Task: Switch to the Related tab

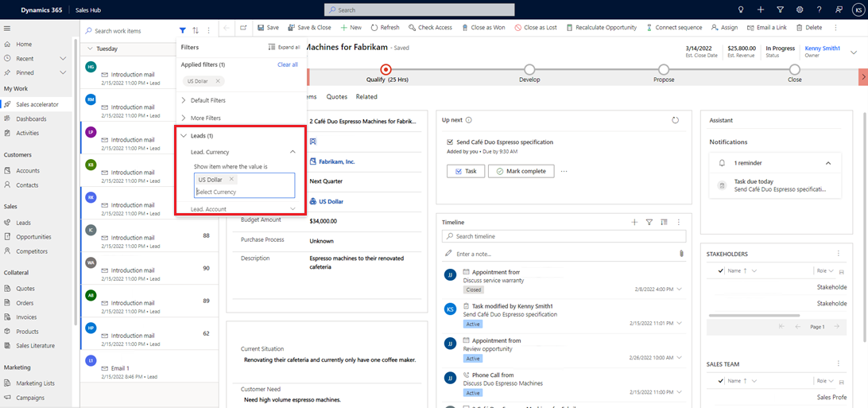Action: click(366, 96)
